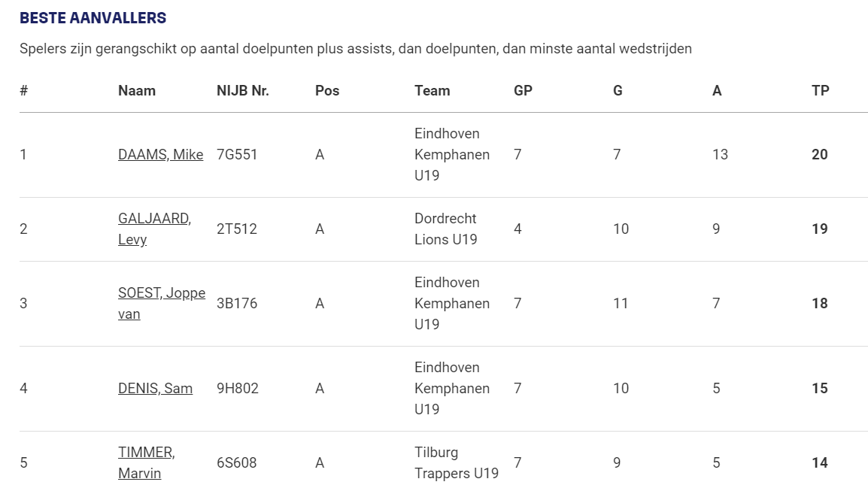Click the Pos column header
This screenshot has height=494, width=868.
tap(327, 91)
